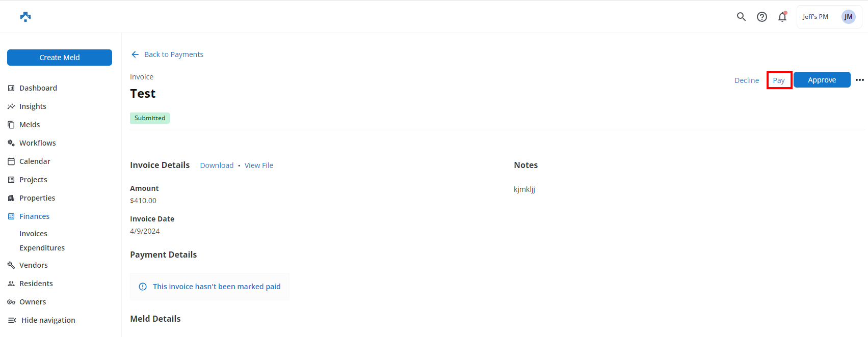The width and height of the screenshot is (868, 337).
Task: Click the back arrow next to Payments
Action: (135, 54)
